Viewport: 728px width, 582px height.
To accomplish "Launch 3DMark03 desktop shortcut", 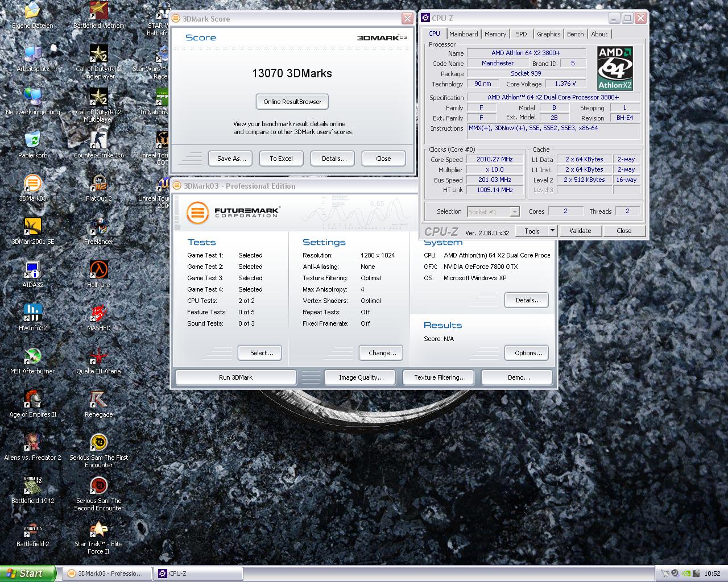I will pyautogui.click(x=32, y=188).
